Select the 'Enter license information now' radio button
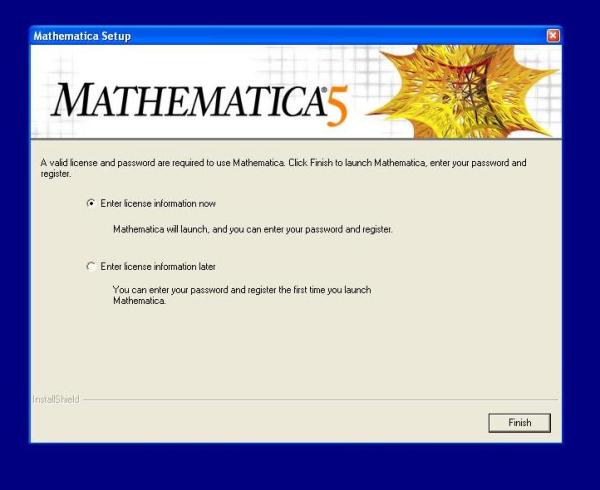The height and width of the screenshot is (490, 600). click(x=92, y=203)
